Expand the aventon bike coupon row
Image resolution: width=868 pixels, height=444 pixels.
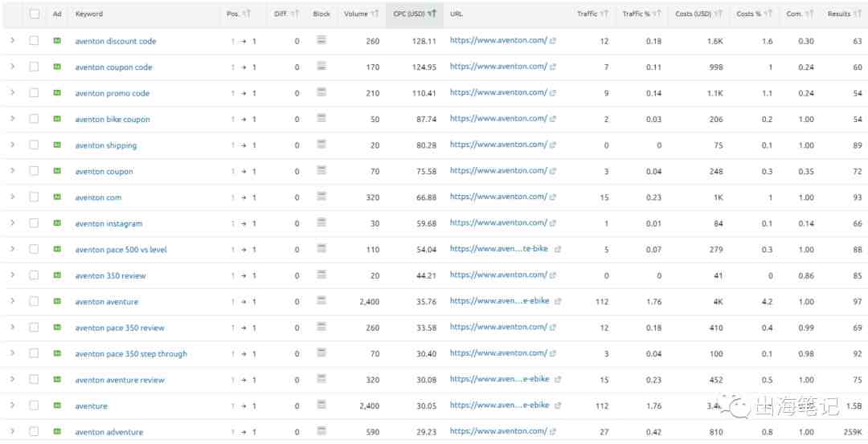(x=13, y=118)
